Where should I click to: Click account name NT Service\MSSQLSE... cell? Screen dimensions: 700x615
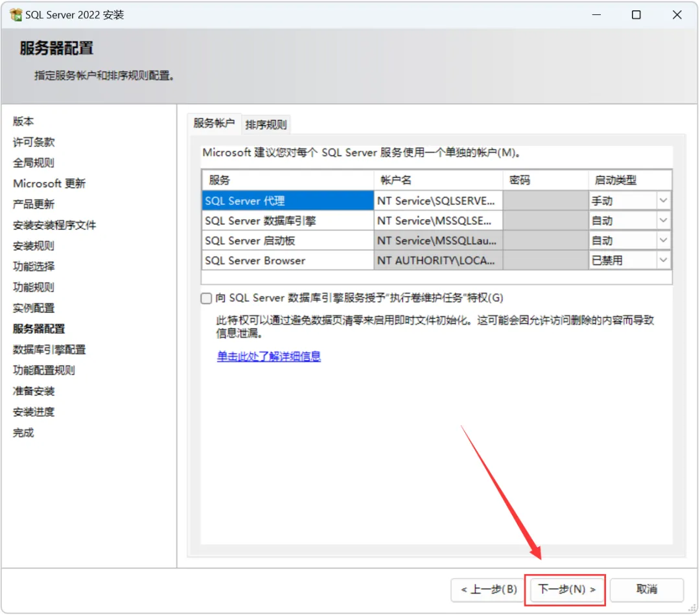tap(438, 220)
